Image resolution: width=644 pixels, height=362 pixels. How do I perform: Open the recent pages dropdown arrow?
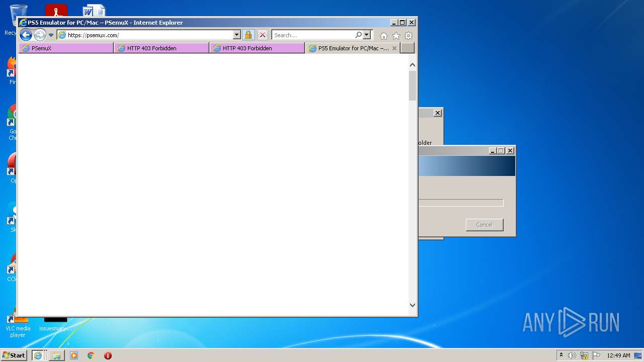(51, 35)
